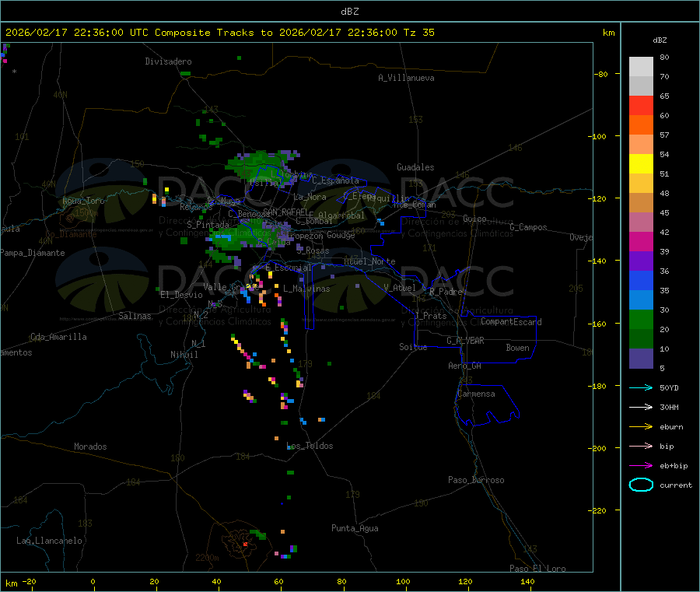This screenshot has height=592, width=700.
Task: Click the white 30HM track arrow
Action: (641, 407)
